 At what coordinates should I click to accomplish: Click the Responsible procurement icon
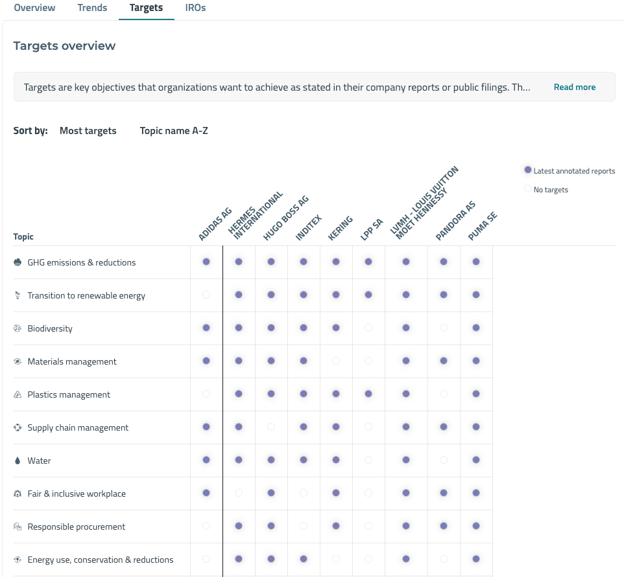point(18,526)
